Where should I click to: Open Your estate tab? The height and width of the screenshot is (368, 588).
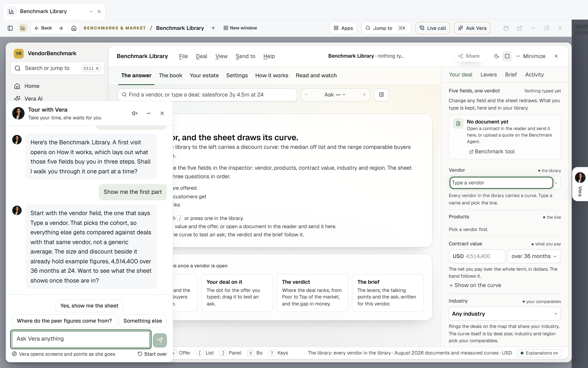(204, 75)
